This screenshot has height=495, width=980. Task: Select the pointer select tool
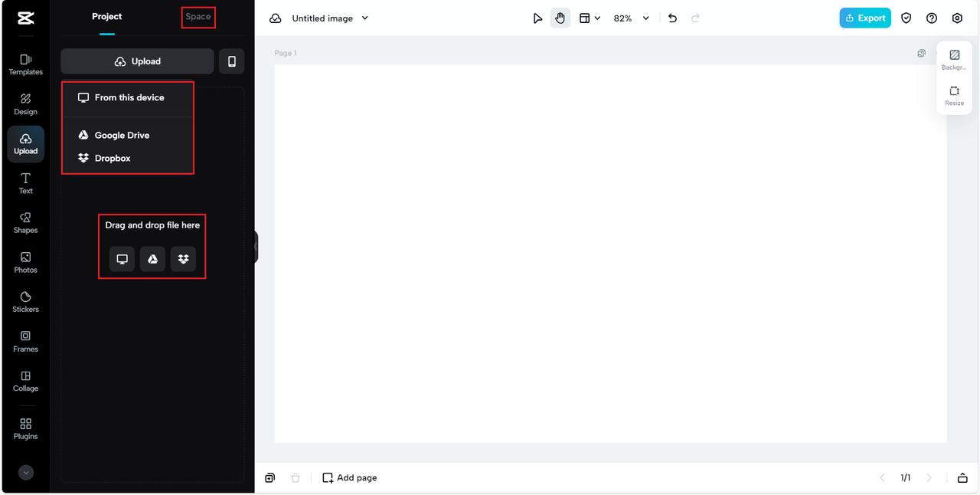[x=537, y=18]
